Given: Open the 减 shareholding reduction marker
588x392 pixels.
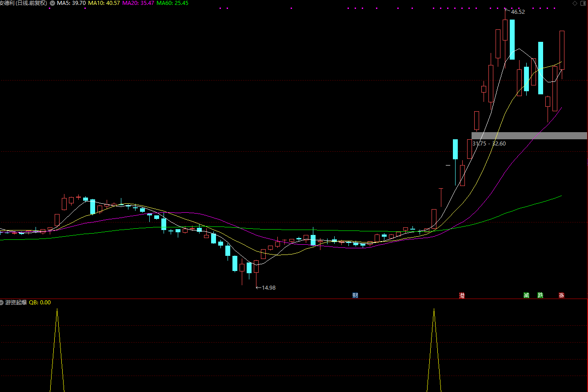Looking at the screenshot, I should [526, 295].
